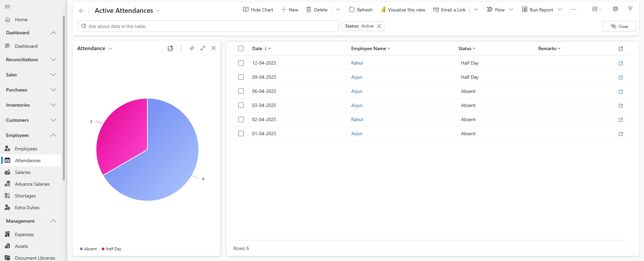
Task: Open Rahul's employee link in first row
Action: coord(357,63)
